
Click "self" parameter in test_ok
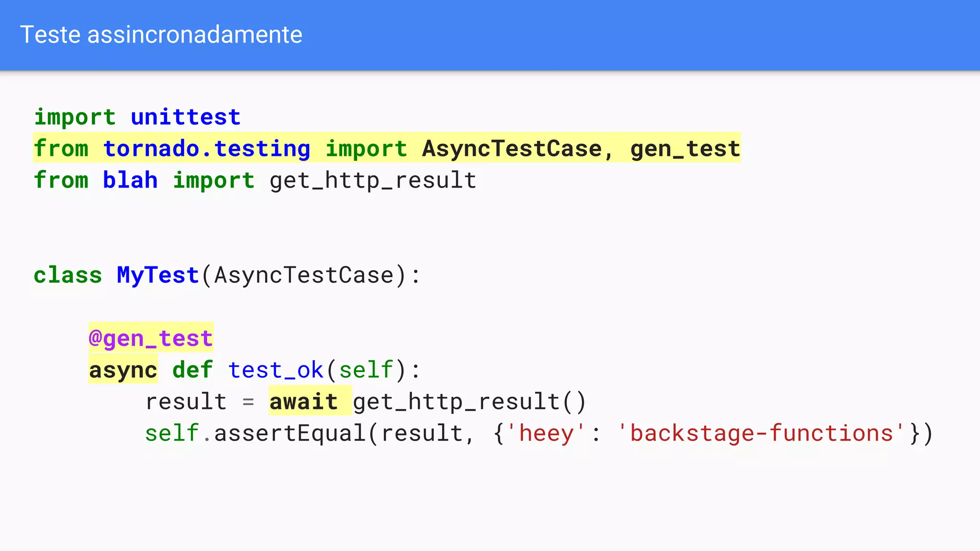tap(366, 370)
